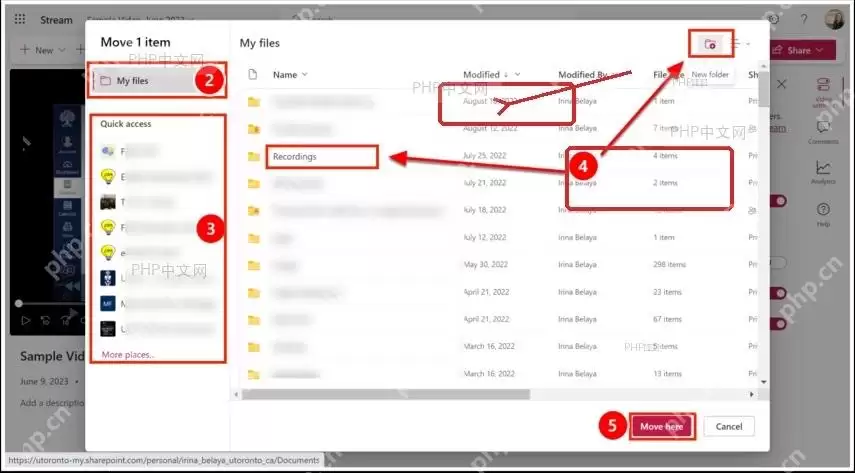Click the horizontal scrollbar left arrow
The image size is (855, 473).
coord(236,394)
